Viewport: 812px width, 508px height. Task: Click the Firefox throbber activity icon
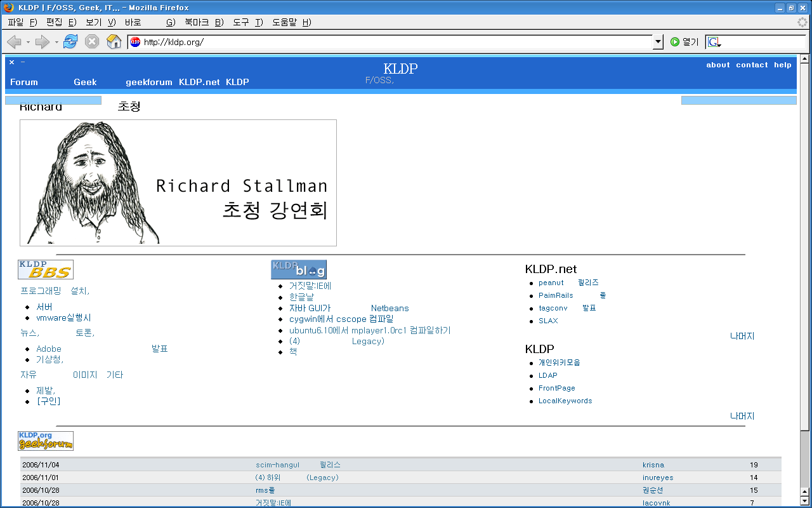click(x=802, y=22)
